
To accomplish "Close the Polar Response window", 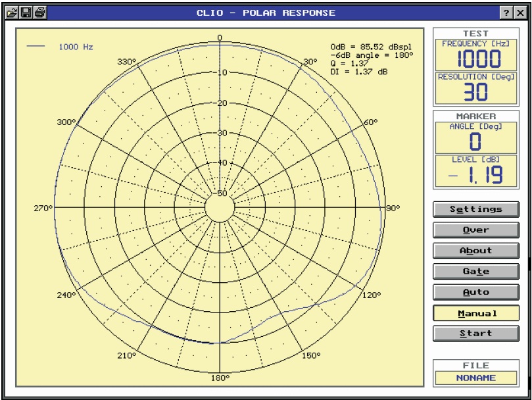I will click(x=520, y=13).
